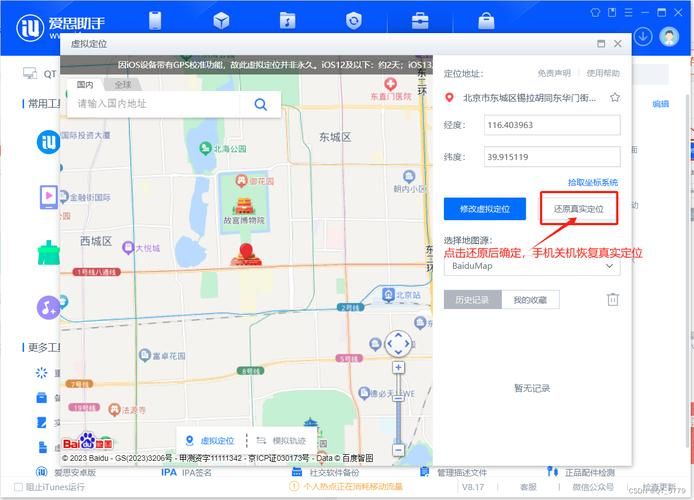694x500 pixels.
Task: Add current location to favorites star
Action: [x=615, y=97]
